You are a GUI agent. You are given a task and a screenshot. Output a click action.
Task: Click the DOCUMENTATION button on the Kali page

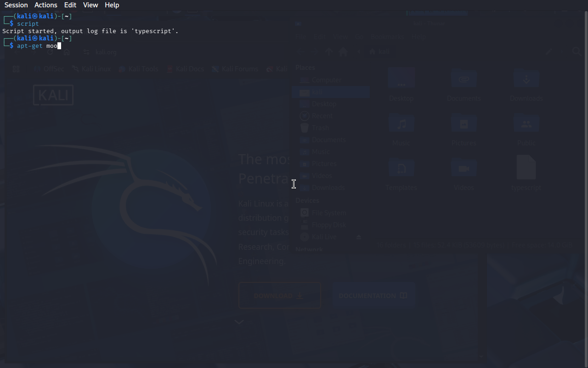[x=373, y=296]
